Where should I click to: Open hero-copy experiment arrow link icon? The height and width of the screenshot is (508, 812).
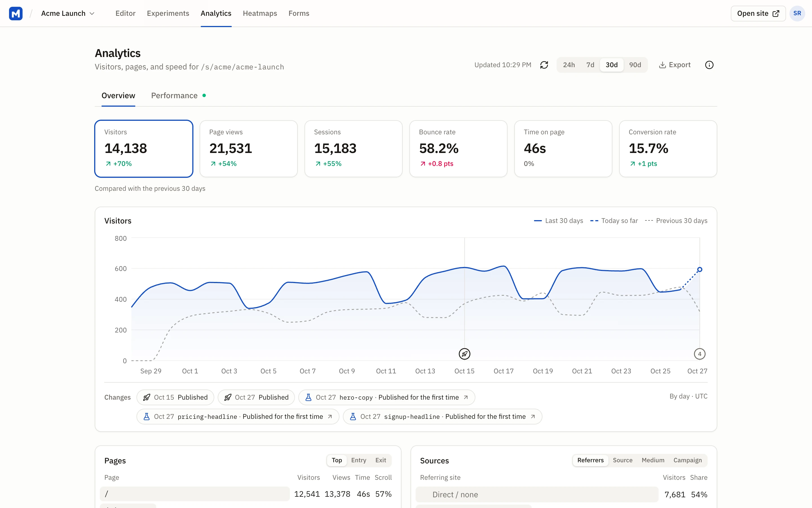click(x=466, y=397)
